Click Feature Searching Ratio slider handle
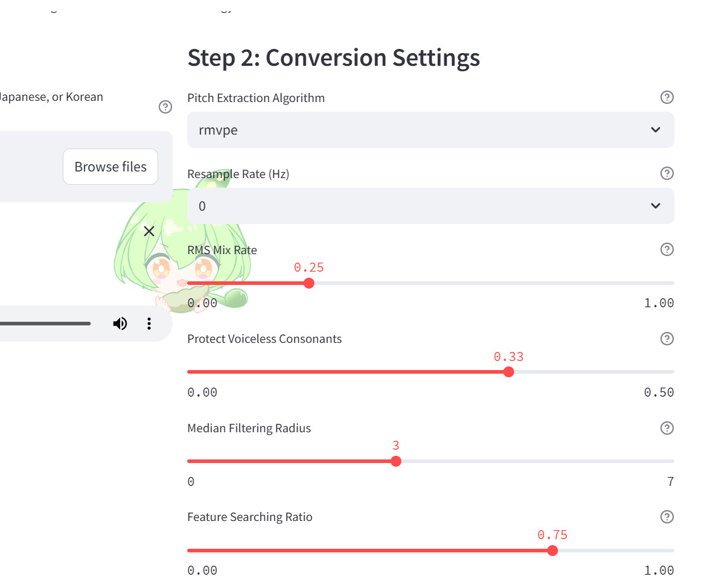Image resolution: width=713 pixels, height=588 pixels. click(552, 551)
